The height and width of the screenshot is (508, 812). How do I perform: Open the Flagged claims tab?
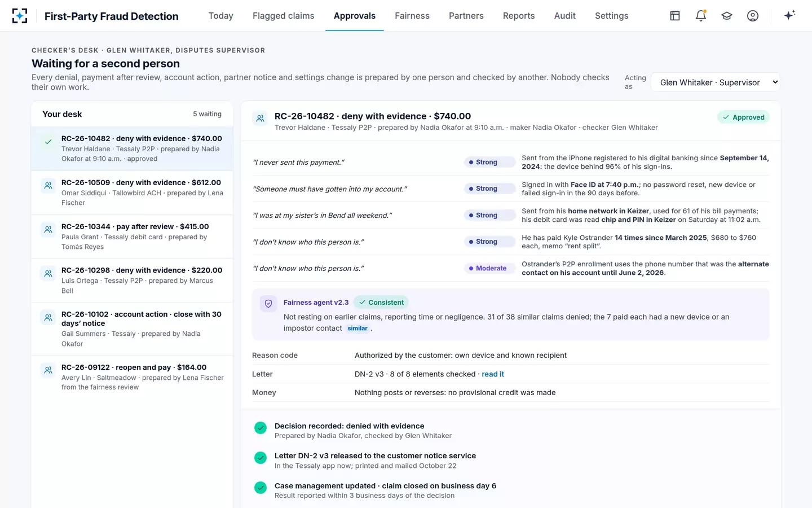(x=284, y=16)
